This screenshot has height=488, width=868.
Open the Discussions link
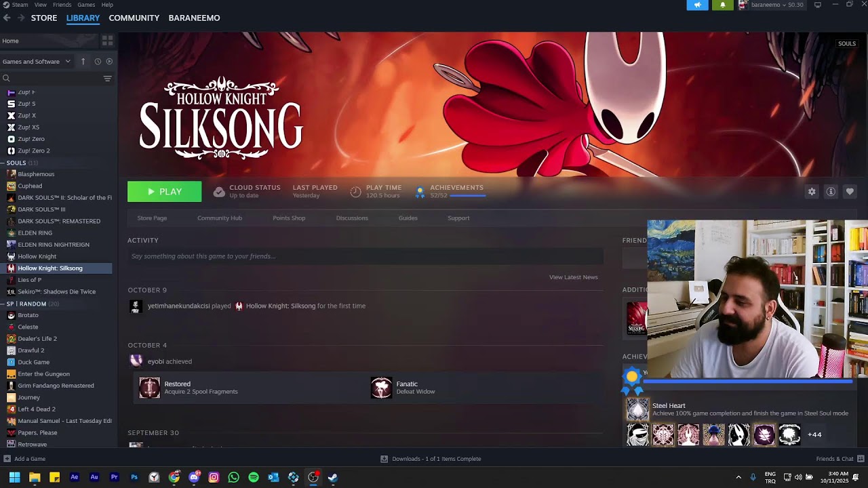coord(352,218)
